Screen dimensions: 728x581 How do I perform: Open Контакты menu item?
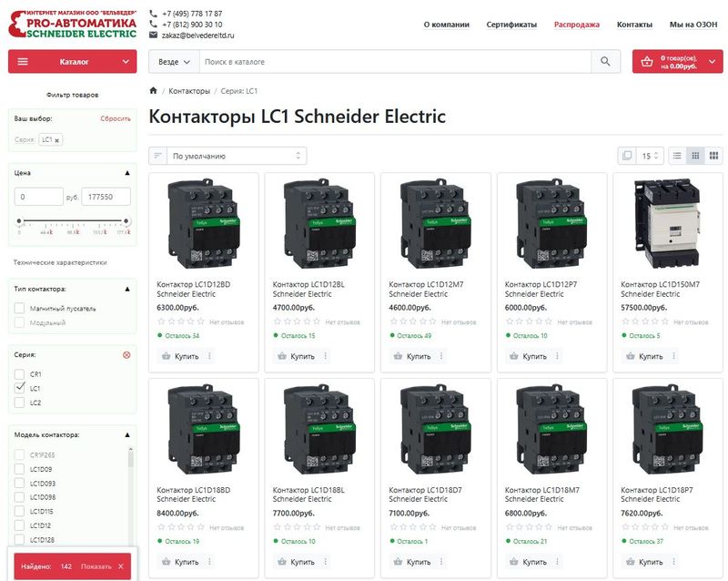pos(634,25)
